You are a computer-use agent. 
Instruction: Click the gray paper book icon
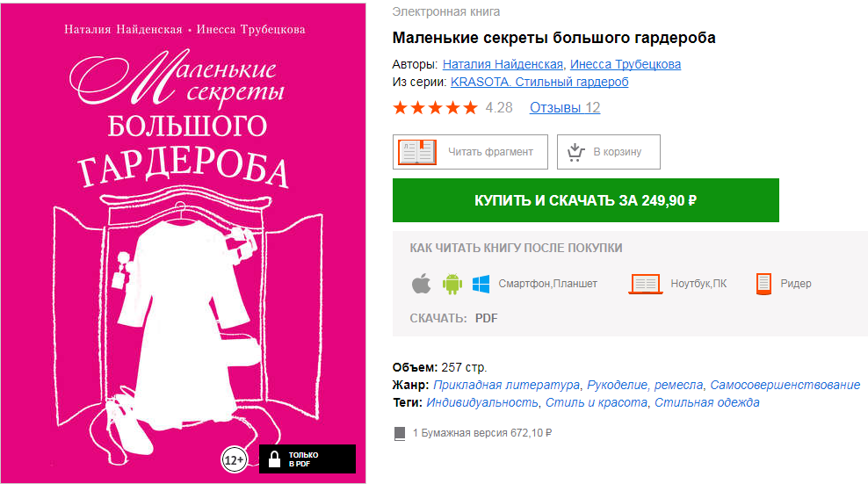400,434
